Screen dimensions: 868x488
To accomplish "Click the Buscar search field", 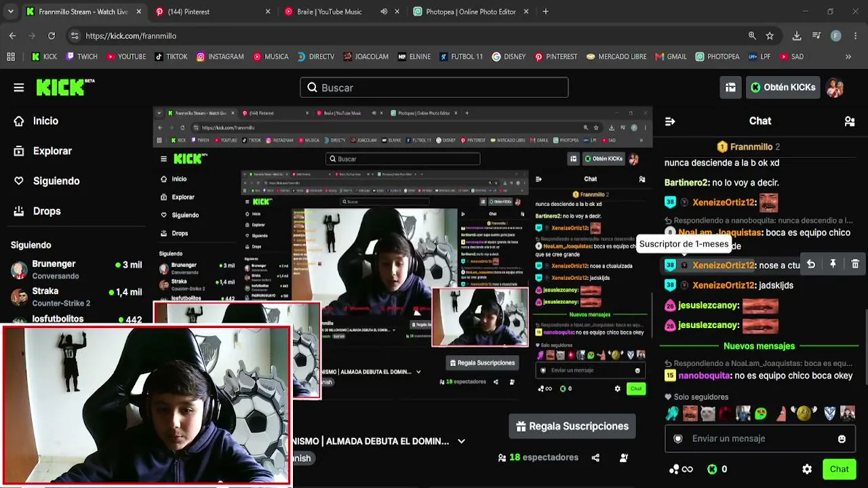I will 434,87.
